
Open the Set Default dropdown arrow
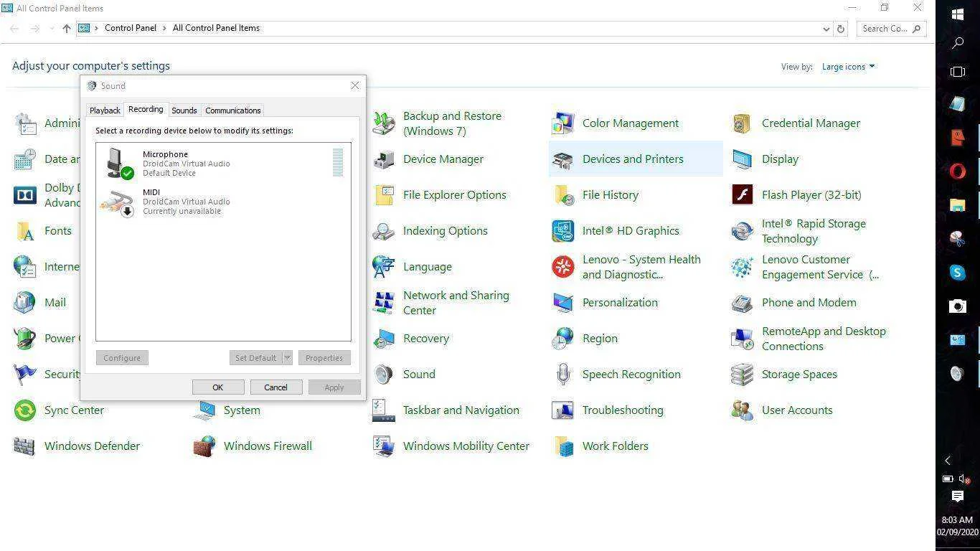(x=287, y=358)
